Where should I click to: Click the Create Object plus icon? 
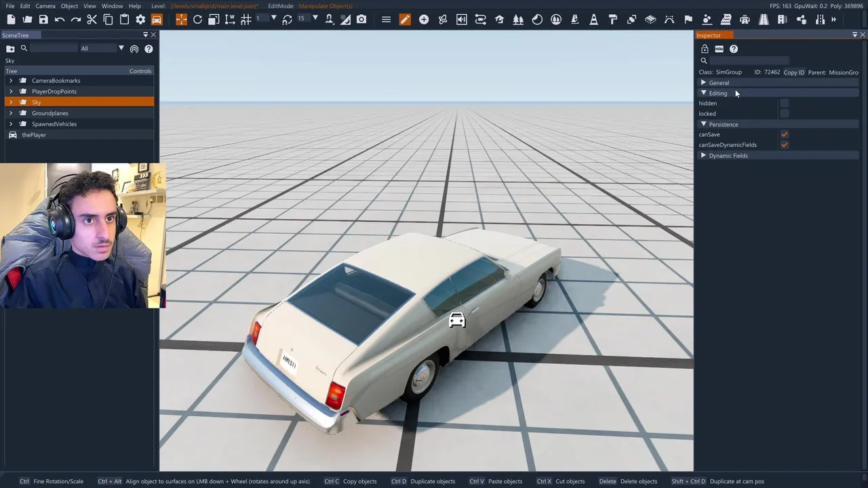pos(424,20)
